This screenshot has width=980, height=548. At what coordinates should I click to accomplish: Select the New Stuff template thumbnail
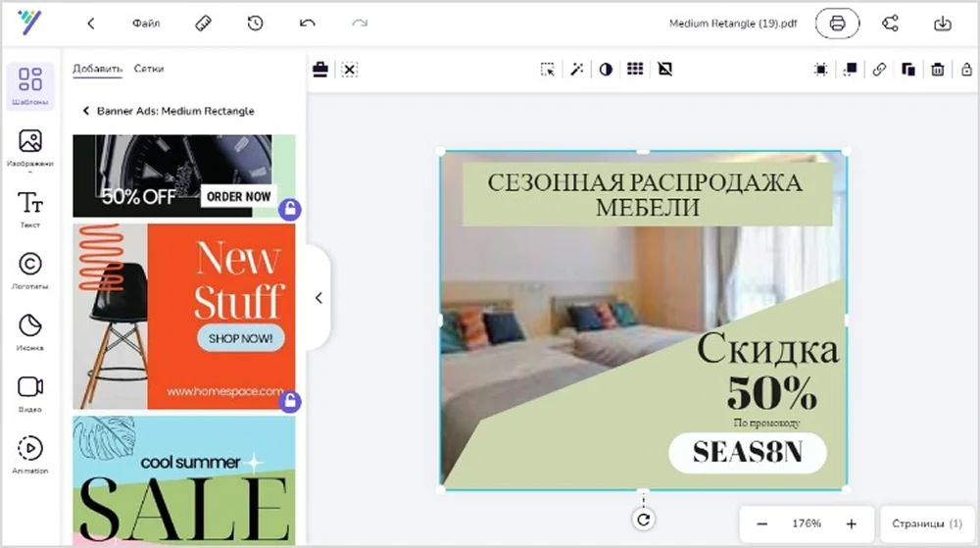click(184, 316)
